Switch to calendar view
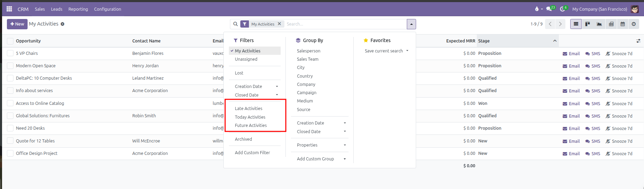644x189 pixels. (x=623, y=24)
